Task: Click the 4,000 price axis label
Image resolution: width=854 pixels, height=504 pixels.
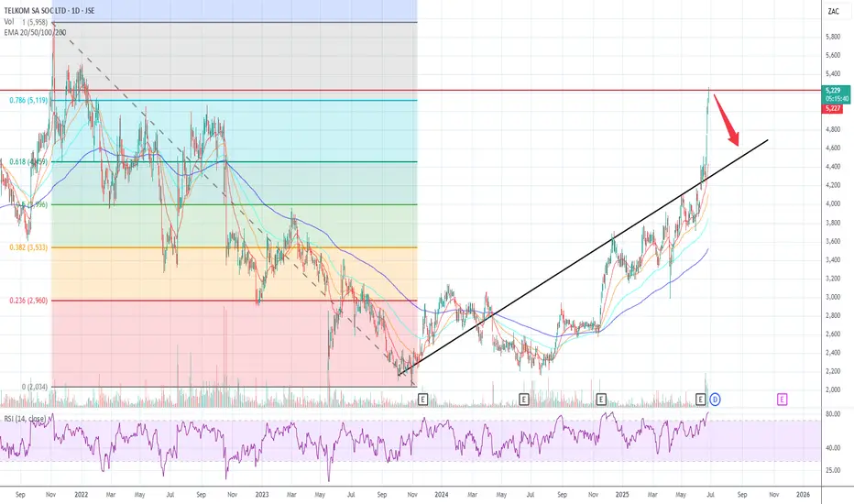Action: tap(833, 203)
